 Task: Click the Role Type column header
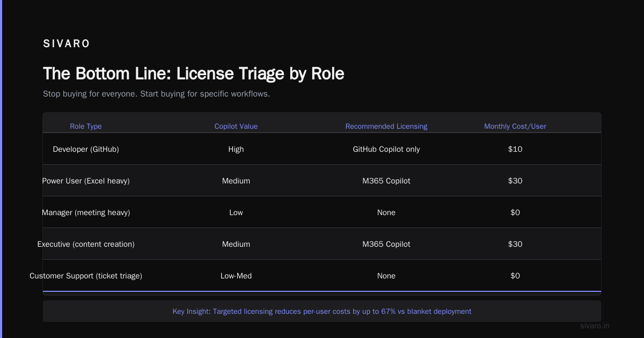pos(86,127)
